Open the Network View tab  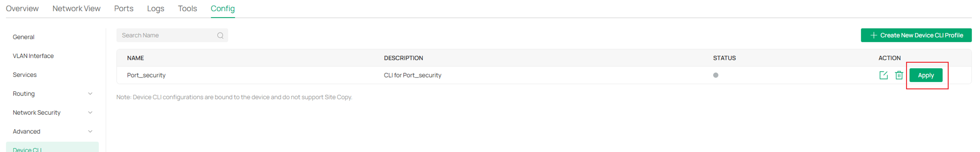coord(76,8)
